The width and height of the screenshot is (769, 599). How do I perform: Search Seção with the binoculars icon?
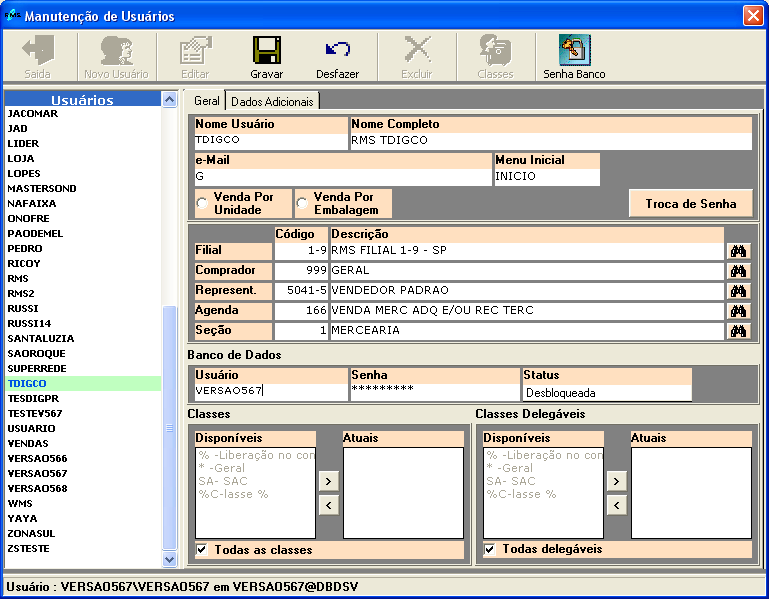coord(738,331)
